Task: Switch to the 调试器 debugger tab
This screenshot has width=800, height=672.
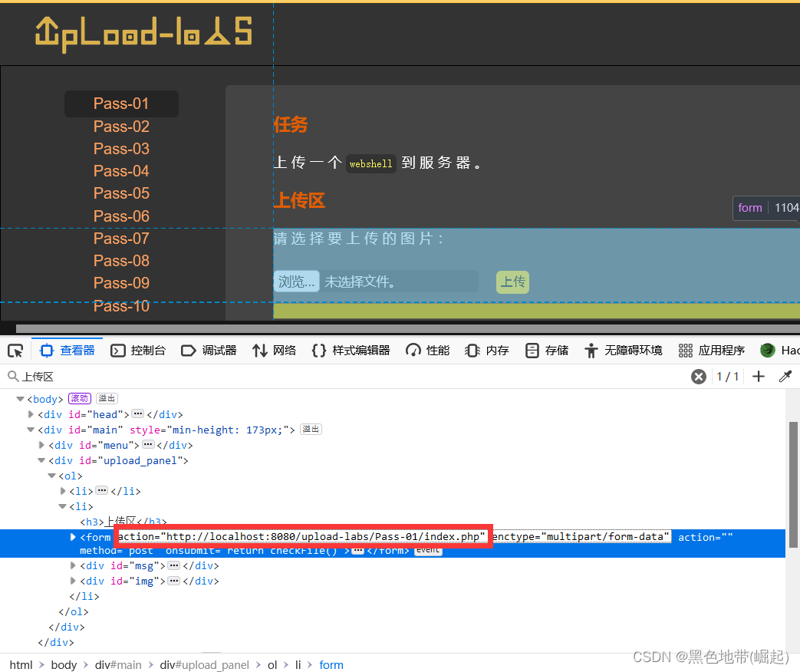Action: 209,351
